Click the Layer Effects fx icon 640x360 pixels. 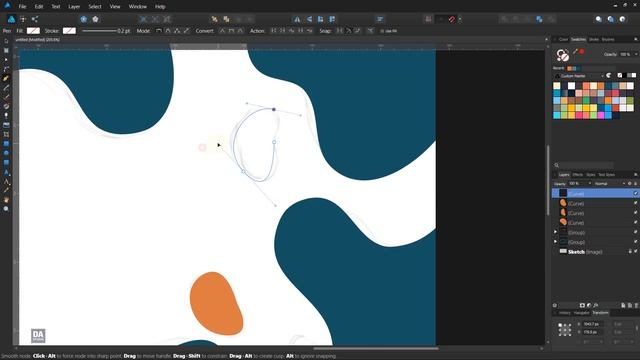tap(596, 305)
